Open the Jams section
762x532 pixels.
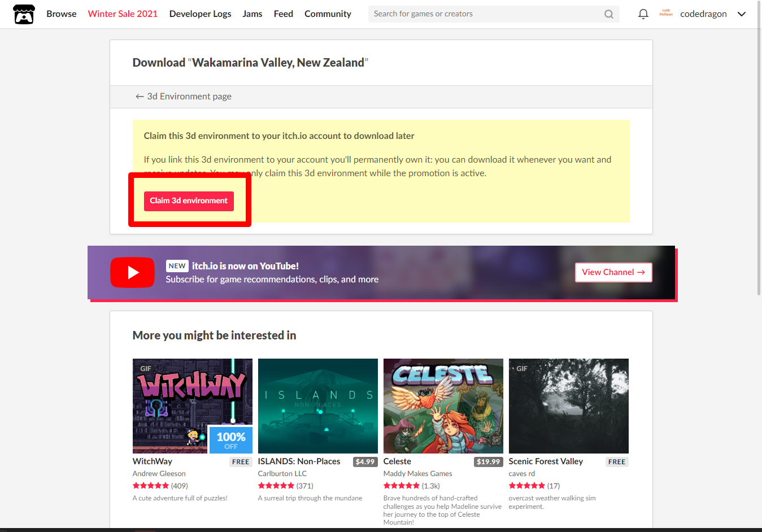click(x=252, y=14)
